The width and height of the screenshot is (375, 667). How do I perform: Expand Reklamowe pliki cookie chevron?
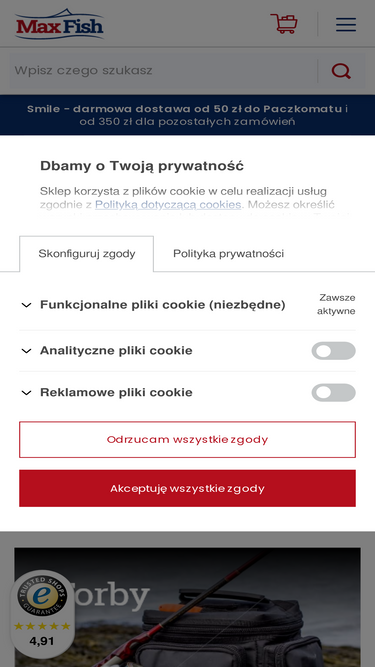pos(26,393)
